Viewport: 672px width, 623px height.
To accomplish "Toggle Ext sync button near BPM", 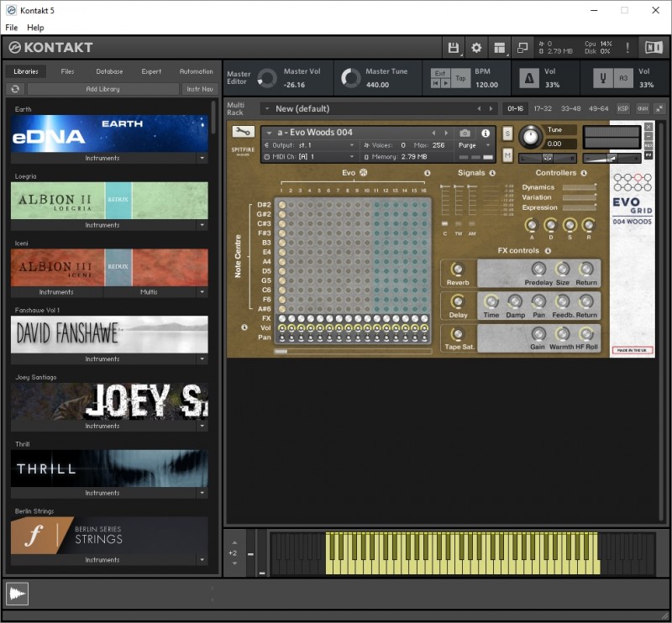I will [x=439, y=73].
